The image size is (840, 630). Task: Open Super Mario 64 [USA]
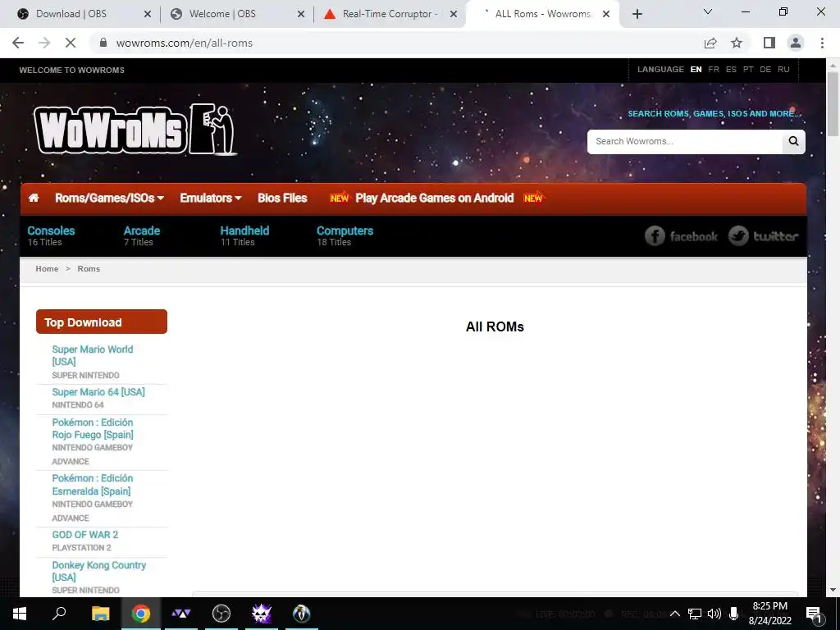click(98, 392)
